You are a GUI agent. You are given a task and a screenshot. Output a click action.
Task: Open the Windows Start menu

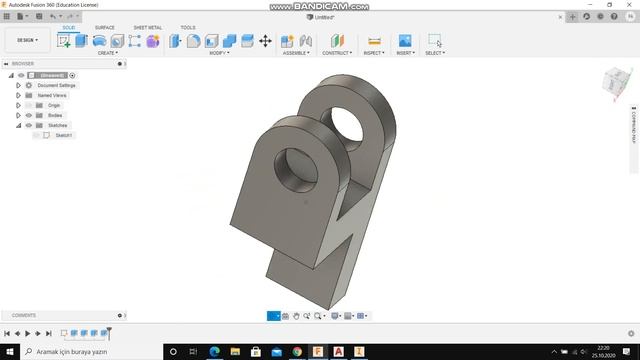[x=10, y=351]
